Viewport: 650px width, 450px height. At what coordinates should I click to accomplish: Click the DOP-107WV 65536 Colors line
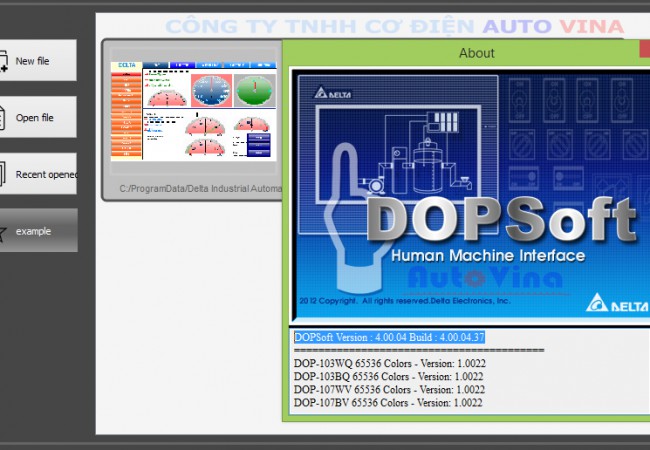click(389, 390)
